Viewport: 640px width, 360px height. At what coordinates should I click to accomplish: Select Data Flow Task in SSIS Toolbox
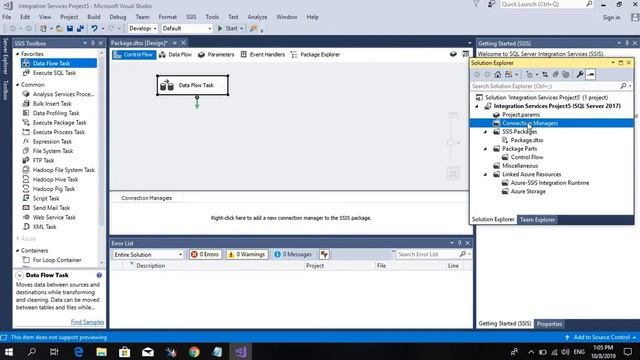59,63
